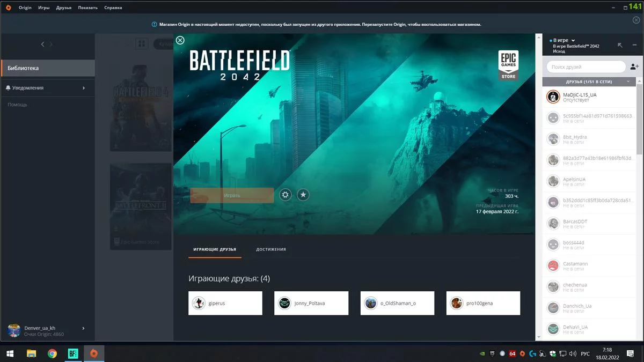Open Chrome from the Windows taskbar

pyautogui.click(x=52, y=353)
